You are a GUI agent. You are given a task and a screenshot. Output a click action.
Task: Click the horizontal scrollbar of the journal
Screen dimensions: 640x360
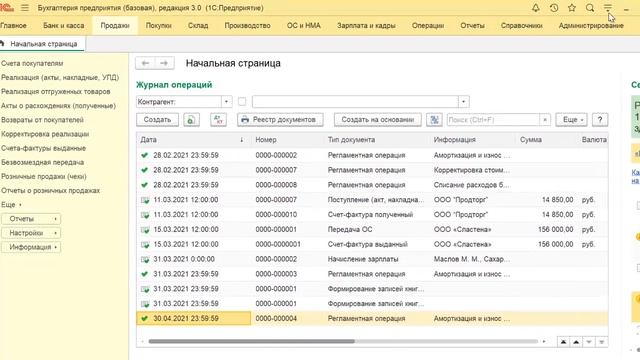tap(251, 341)
